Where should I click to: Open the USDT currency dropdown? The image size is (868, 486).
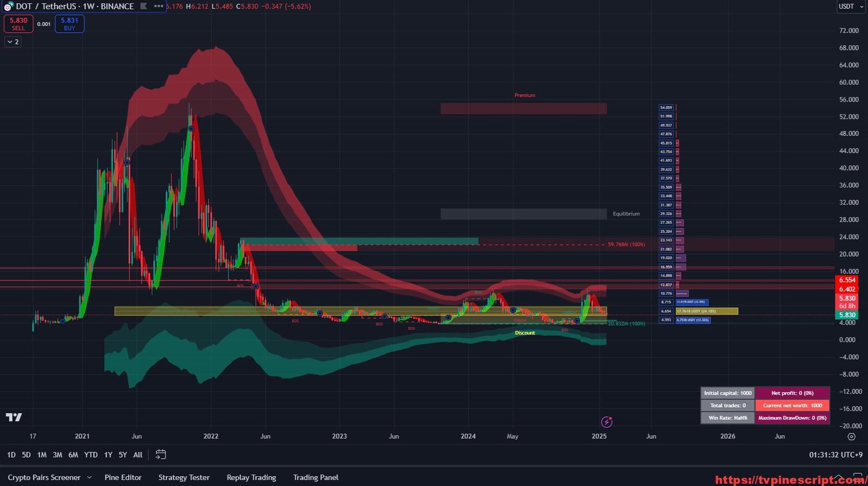(850, 7)
